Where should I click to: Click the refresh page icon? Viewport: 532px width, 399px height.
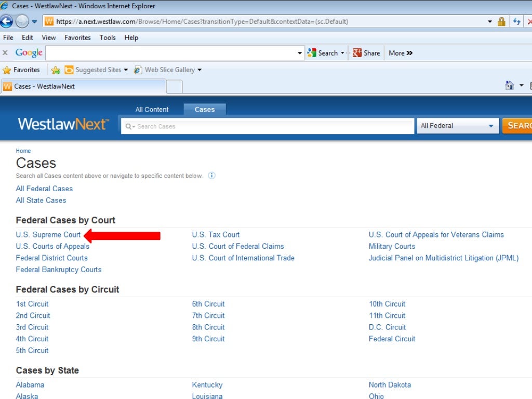tap(516, 21)
